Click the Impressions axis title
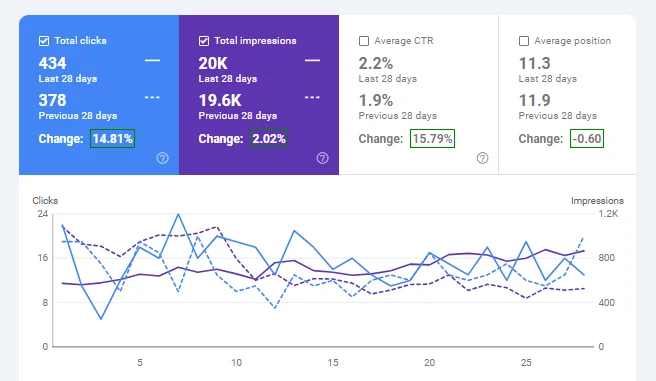This screenshot has height=381, width=656. tap(597, 201)
